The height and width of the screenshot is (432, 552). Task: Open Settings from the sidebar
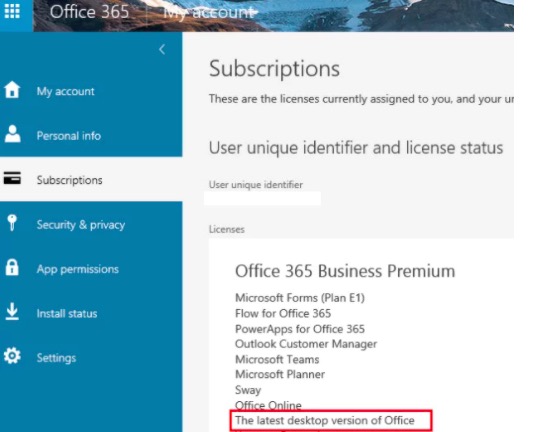tap(56, 358)
